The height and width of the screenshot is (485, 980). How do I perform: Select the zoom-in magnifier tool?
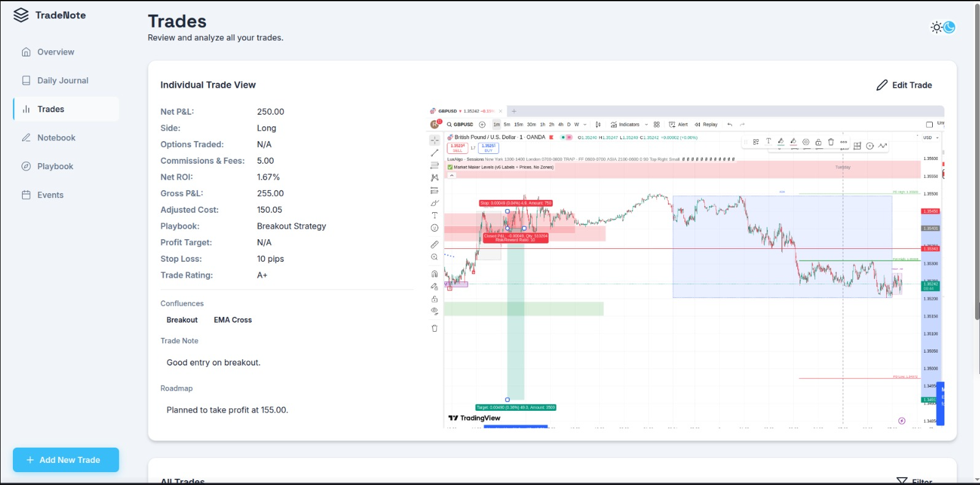tap(435, 257)
